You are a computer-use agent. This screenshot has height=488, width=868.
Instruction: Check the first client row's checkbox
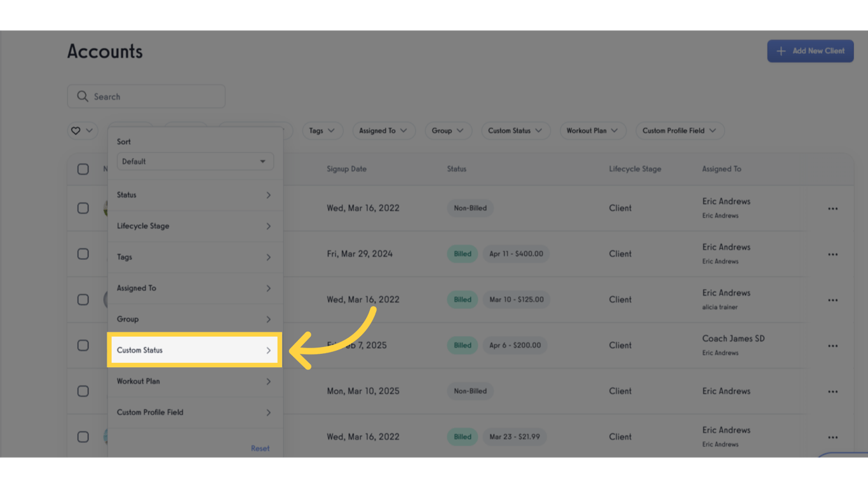click(83, 208)
